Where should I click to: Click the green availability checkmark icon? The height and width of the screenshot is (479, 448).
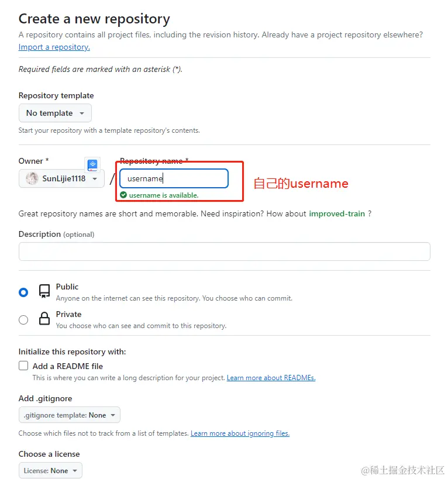[123, 195]
